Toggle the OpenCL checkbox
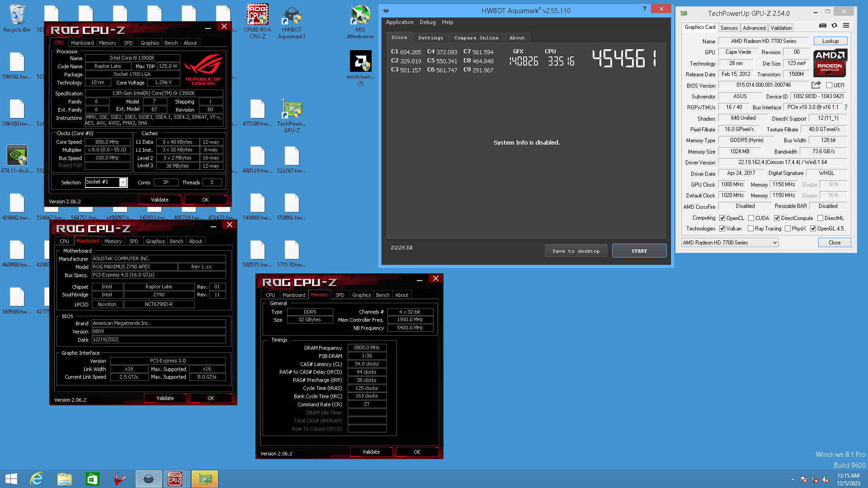Image resolution: width=868 pixels, height=488 pixels. tap(722, 218)
